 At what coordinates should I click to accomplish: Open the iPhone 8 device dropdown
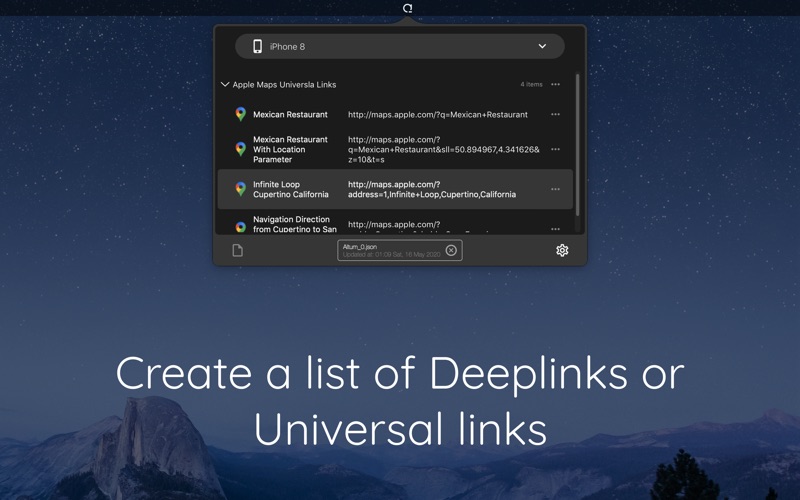point(399,46)
